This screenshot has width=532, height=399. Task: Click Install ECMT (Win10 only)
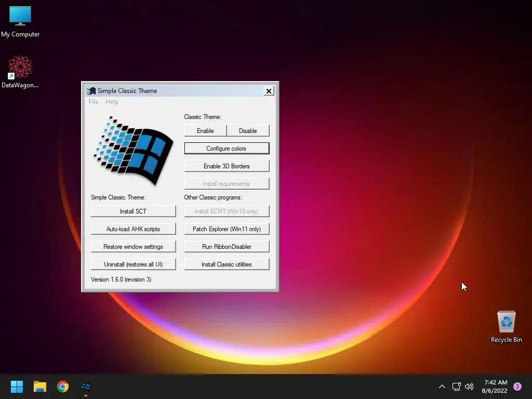pos(227,211)
